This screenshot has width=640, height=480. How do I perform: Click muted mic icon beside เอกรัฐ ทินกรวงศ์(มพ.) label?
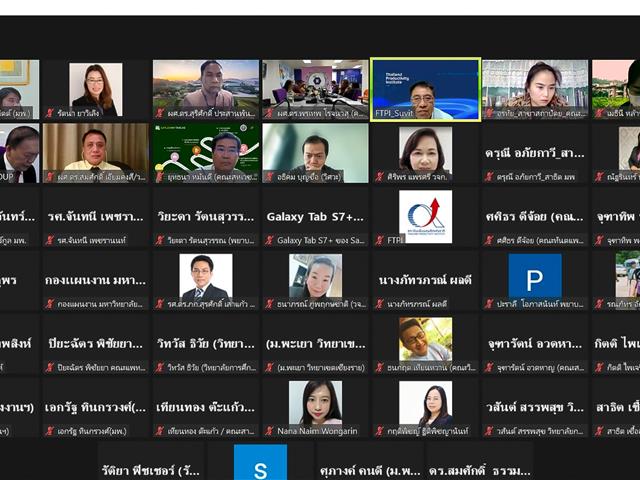(x=50, y=431)
